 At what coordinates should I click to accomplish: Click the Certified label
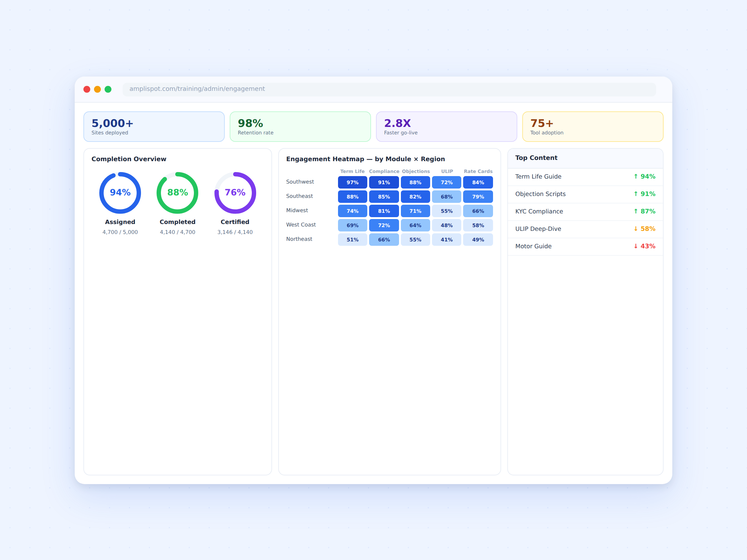point(235,222)
